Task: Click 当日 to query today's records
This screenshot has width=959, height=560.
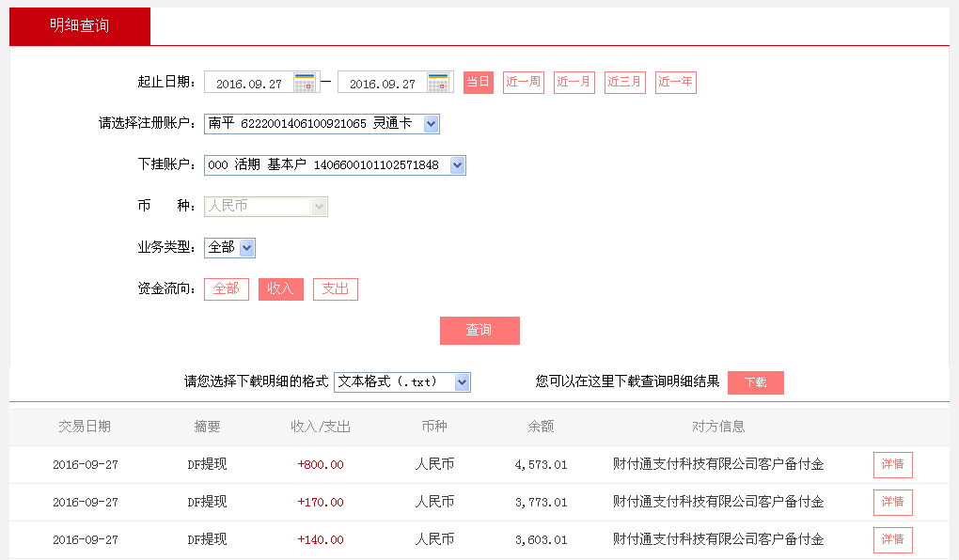Action: tap(478, 82)
